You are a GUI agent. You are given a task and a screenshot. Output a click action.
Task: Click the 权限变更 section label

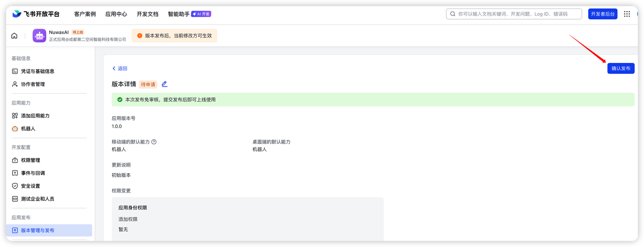(x=121, y=191)
